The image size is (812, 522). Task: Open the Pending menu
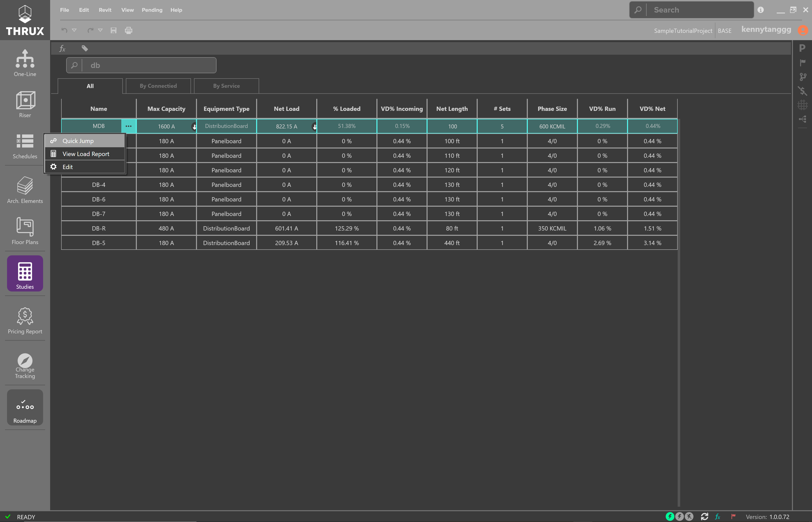tap(152, 10)
